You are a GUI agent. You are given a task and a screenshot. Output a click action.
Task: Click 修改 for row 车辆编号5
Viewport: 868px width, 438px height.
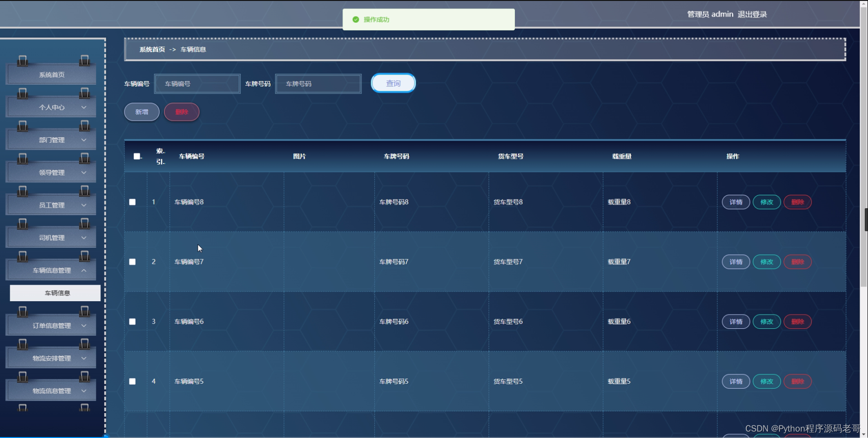point(767,381)
